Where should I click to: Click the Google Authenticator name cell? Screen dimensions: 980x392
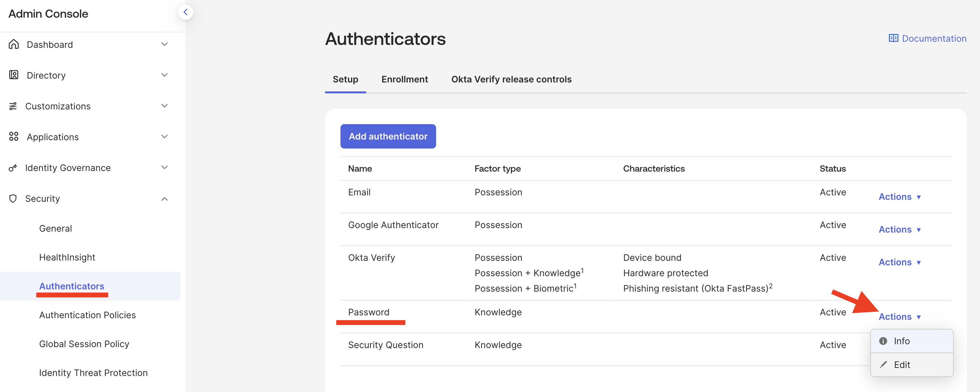pyautogui.click(x=393, y=225)
